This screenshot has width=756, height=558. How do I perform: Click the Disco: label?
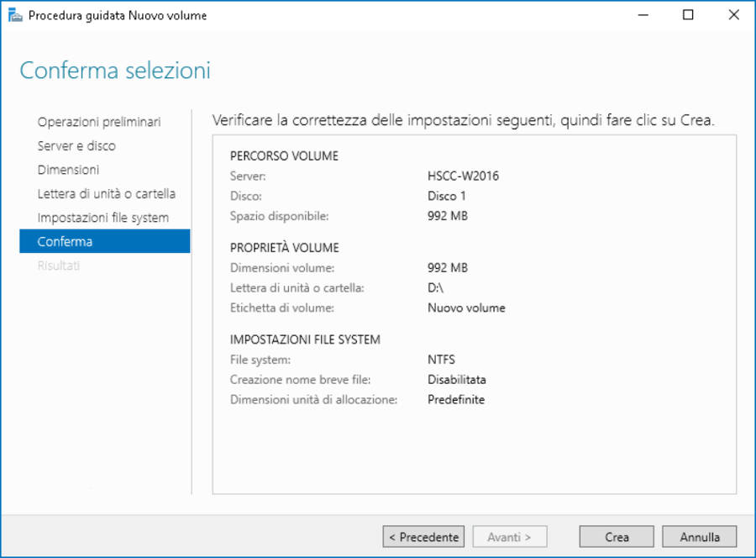pos(246,196)
